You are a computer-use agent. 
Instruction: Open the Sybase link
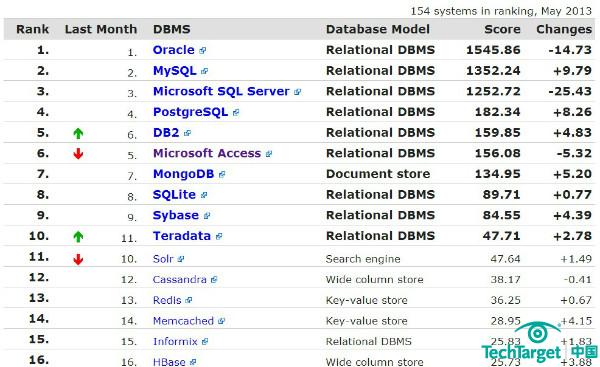coord(176,215)
